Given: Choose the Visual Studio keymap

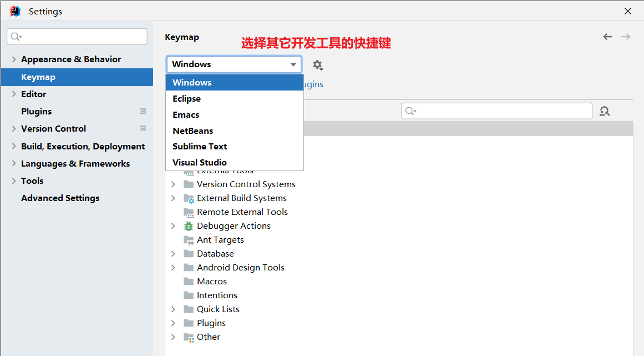Looking at the screenshot, I should tap(235, 162).
